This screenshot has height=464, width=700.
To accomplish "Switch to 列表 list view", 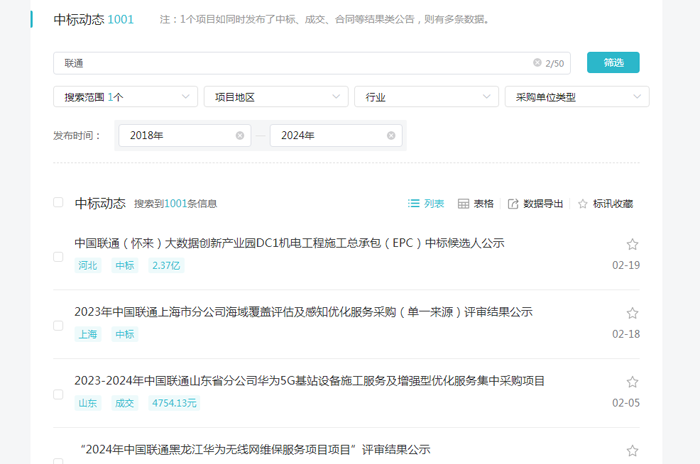I will coord(426,204).
